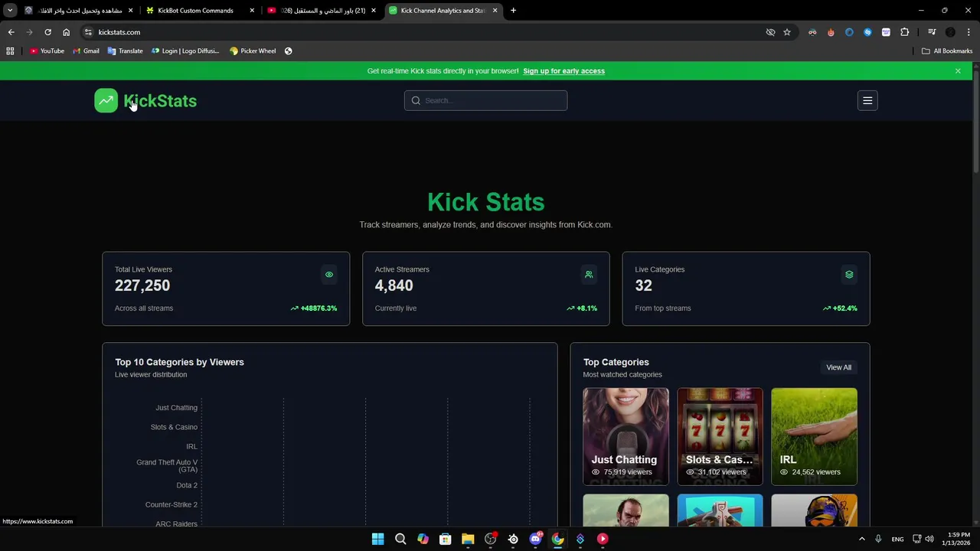The width and height of the screenshot is (980, 551).
Task: Open the tab search dropdown arrow
Action: click(x=10, y=11)
